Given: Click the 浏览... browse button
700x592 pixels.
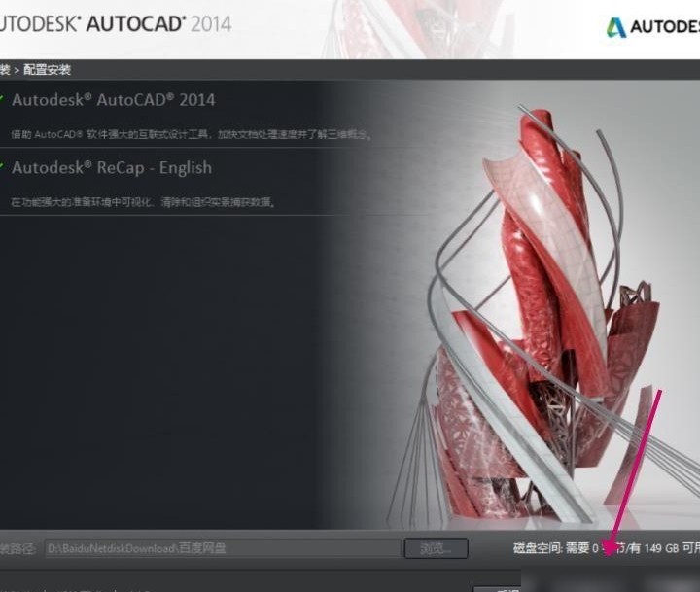Looking at the screenshot, I should tap(436, 548).
